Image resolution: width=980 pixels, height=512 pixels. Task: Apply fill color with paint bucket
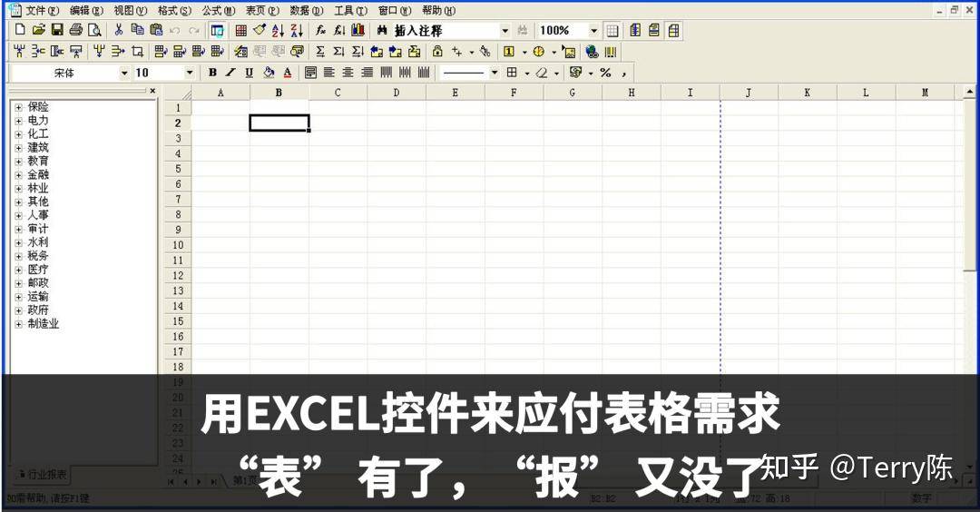point(269,73)
